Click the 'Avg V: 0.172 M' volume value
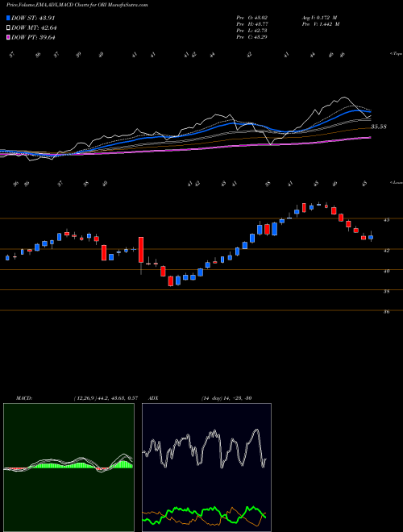403x532 pixels. [319, 17]
